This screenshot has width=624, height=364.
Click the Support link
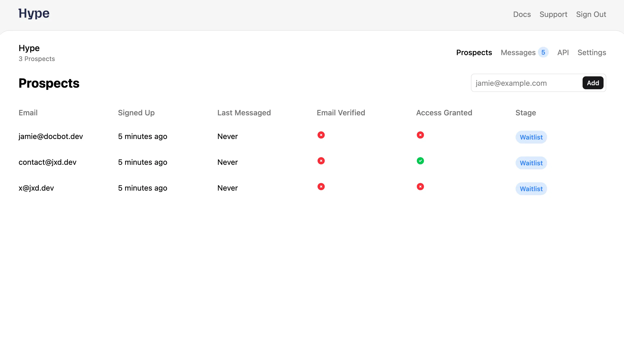553,14
